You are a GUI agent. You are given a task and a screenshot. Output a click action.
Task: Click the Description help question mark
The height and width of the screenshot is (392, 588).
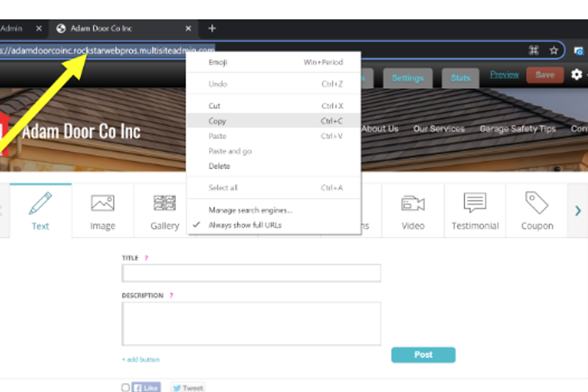pos(171,295)
